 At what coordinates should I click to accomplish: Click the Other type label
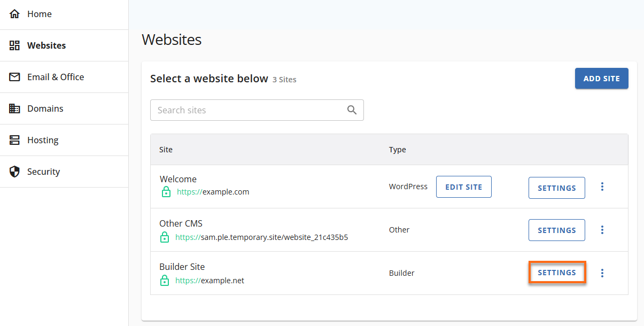pyautogui.click(x=399, y=230)
